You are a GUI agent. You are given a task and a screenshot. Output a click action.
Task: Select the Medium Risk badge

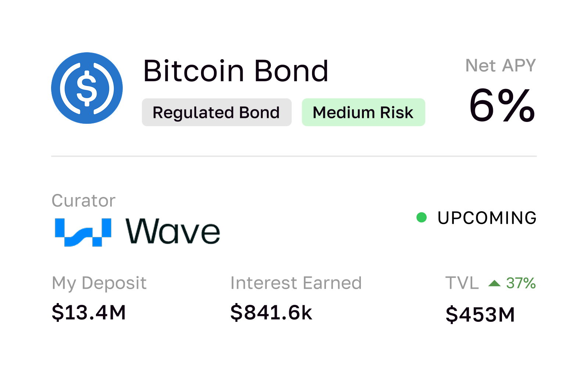(x=363, y=112)
